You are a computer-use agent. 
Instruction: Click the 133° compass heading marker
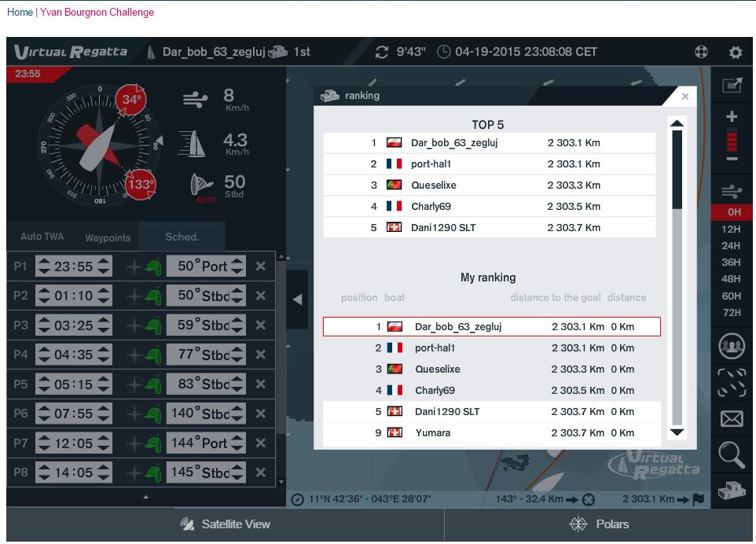pyautogui.click(x=141, y=184)
